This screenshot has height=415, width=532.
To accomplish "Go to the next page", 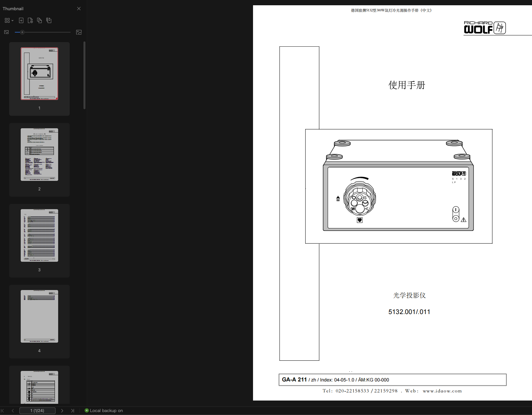I will tap(62, 410).
